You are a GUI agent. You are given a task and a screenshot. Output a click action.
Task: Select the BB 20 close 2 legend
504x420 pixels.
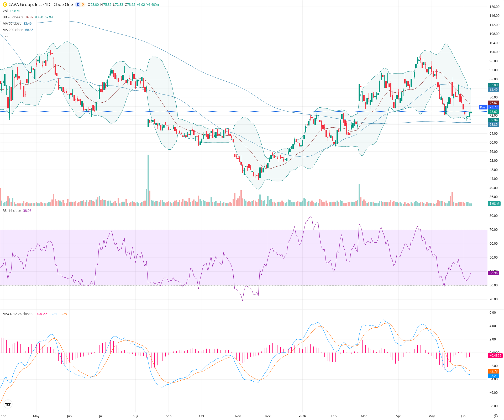13,17
